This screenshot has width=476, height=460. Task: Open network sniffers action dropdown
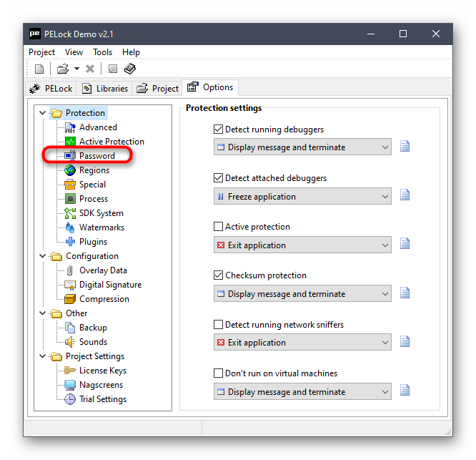tap(302, 343)
